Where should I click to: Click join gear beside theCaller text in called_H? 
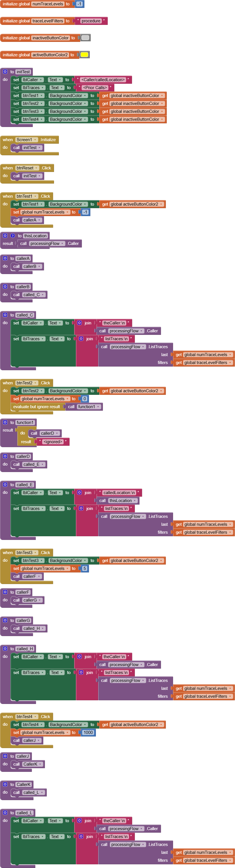[x=79, y=657]
